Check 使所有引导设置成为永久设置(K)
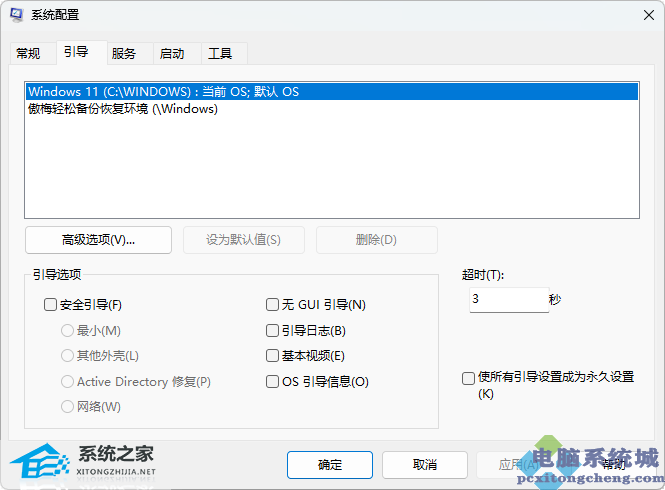 [x=468, y=378]
